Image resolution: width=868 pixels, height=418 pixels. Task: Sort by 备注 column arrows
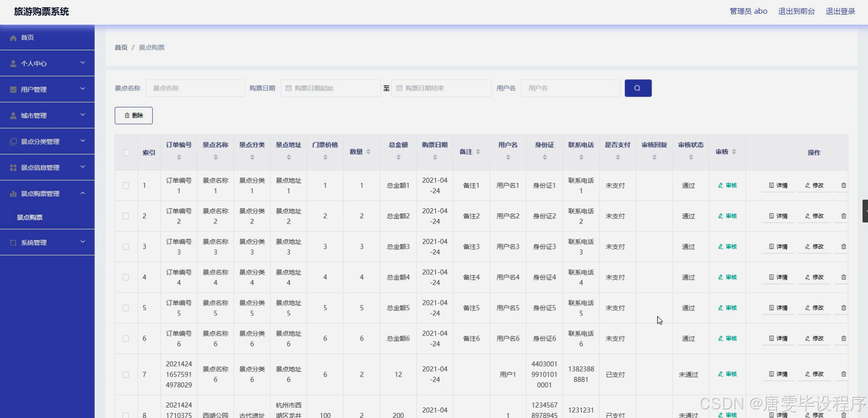click(478, 152)
